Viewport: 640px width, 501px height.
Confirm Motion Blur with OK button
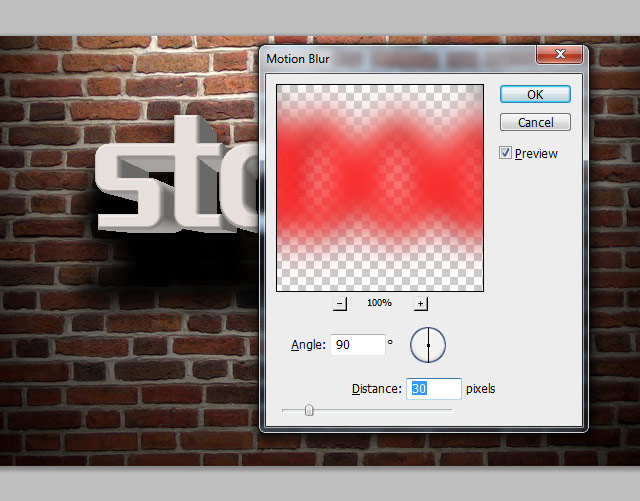(x=535, y=94)
